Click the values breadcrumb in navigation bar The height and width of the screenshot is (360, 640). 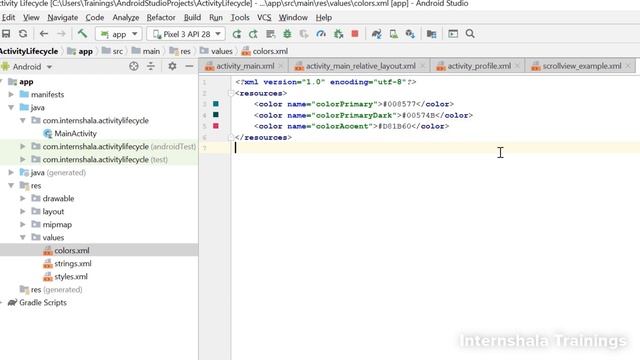222,51
